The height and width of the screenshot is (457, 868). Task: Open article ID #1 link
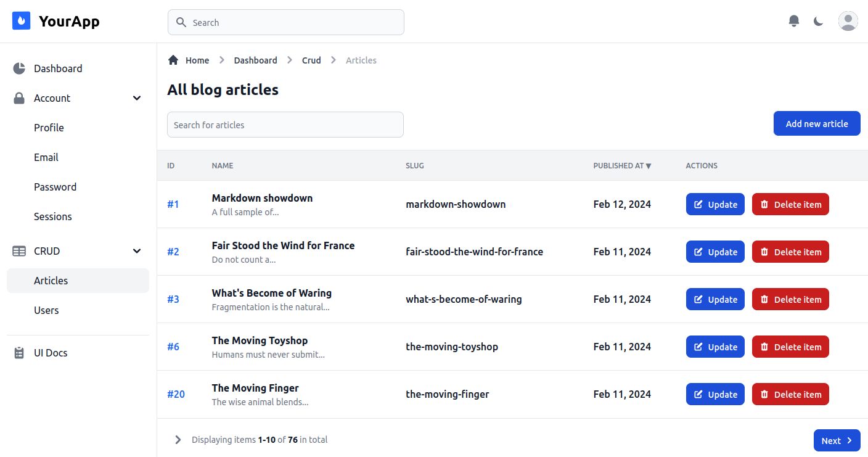tap(173, 204)
